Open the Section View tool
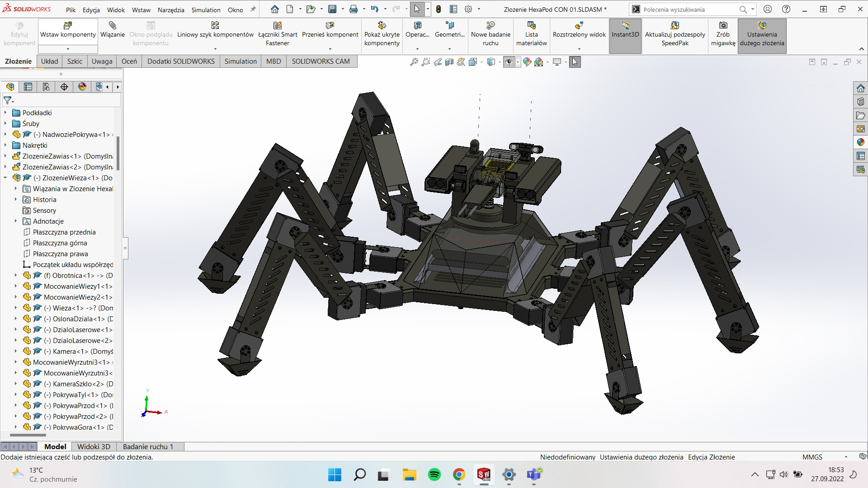The width and height of the screenshot is (868, 488). [449, 62]
